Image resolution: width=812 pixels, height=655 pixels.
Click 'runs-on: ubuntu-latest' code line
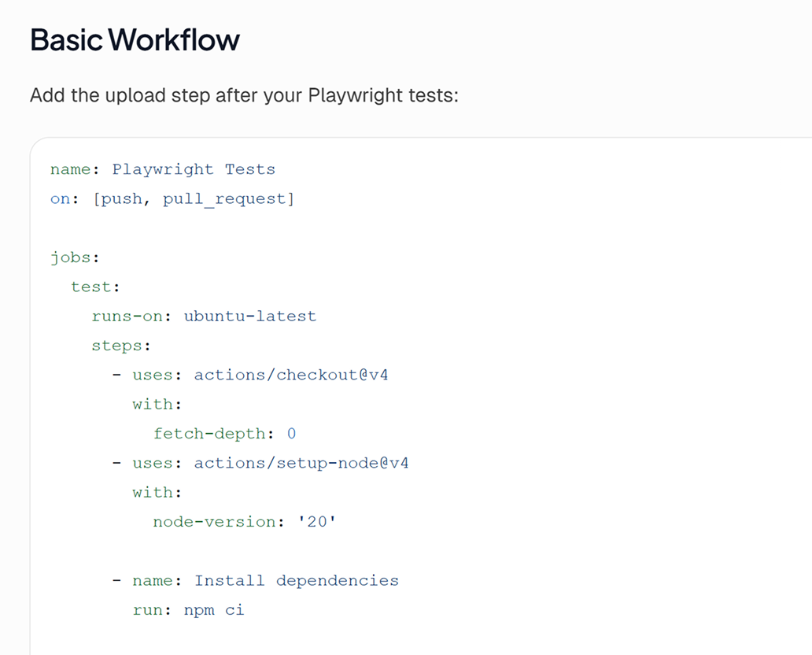204,316
